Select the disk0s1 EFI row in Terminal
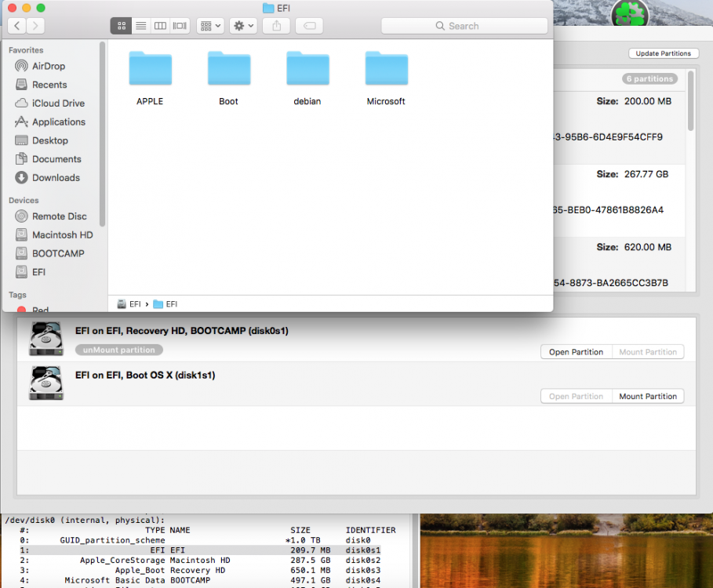This screenshot has width=713, height=588. pyautogui.click(x=200, y=550)
